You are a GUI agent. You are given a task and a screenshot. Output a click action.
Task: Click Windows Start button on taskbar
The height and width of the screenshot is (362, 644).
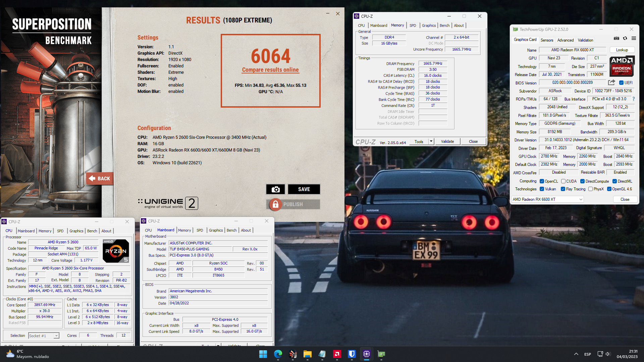[263, 354]
